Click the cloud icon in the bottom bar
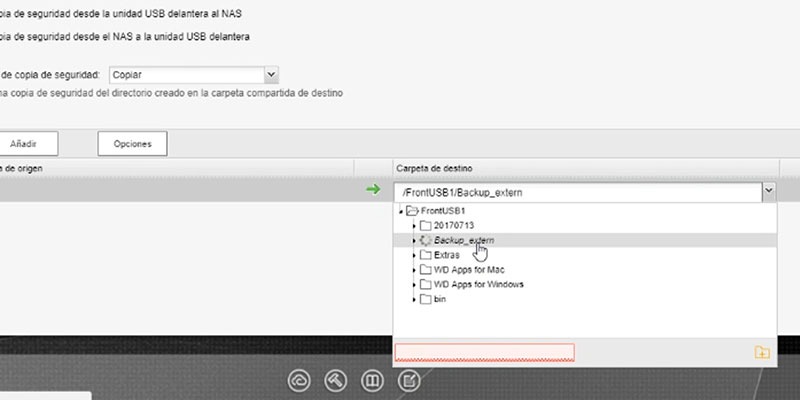This screenshot has width=800, height=400. [x=299, y=381]
